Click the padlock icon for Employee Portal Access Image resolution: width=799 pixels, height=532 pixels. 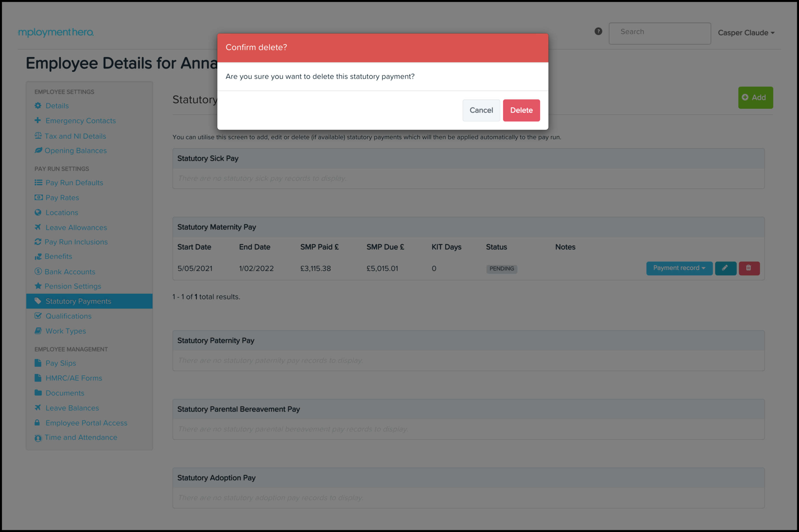[x=37, y=423]
